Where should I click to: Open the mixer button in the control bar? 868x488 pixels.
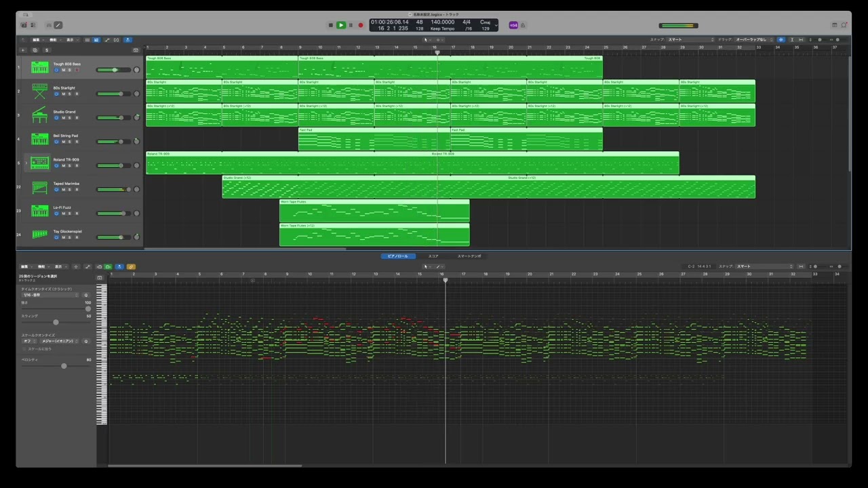coord(49,25)
